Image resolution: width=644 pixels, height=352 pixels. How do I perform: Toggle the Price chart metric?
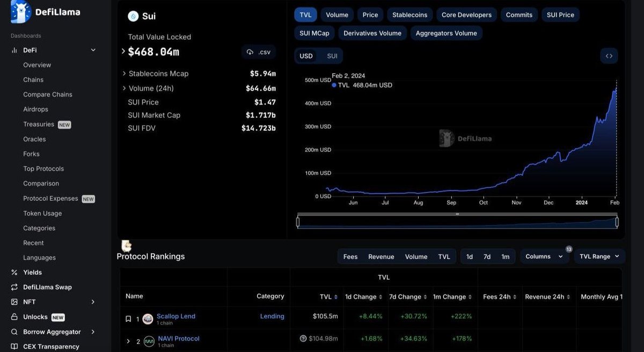(x=370, y=15)
